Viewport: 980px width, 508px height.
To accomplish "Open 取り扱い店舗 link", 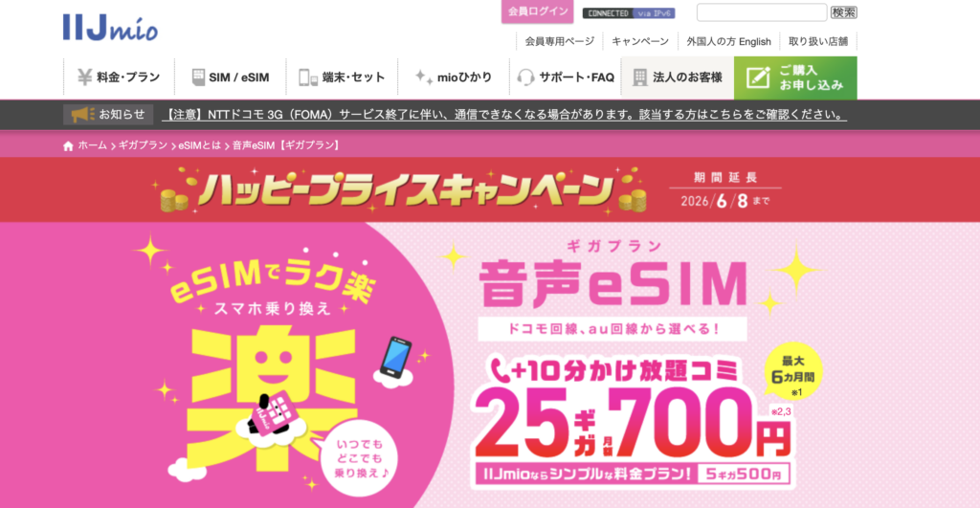I will point(818,41).
